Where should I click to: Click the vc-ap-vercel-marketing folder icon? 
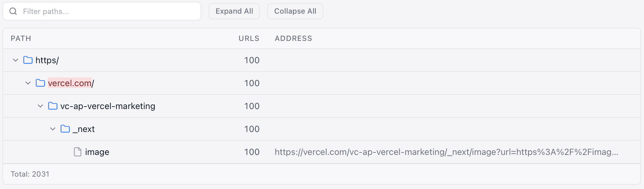[x=53, y=106]
